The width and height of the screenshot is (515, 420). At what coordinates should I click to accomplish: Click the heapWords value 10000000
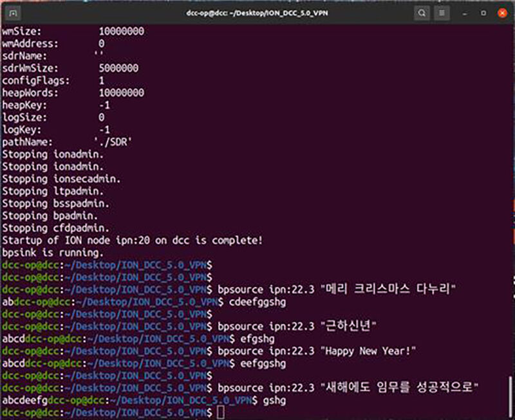pyautogui.click(x=122, y=93)
